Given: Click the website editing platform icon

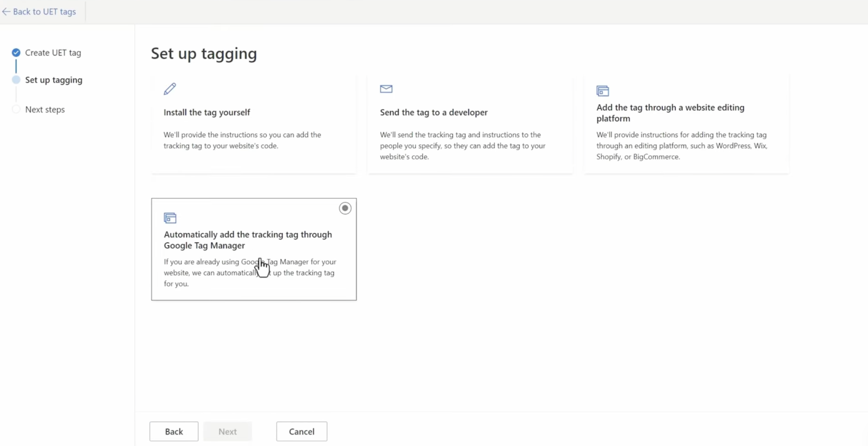Looking at the screenshot, I should (603, 91).
